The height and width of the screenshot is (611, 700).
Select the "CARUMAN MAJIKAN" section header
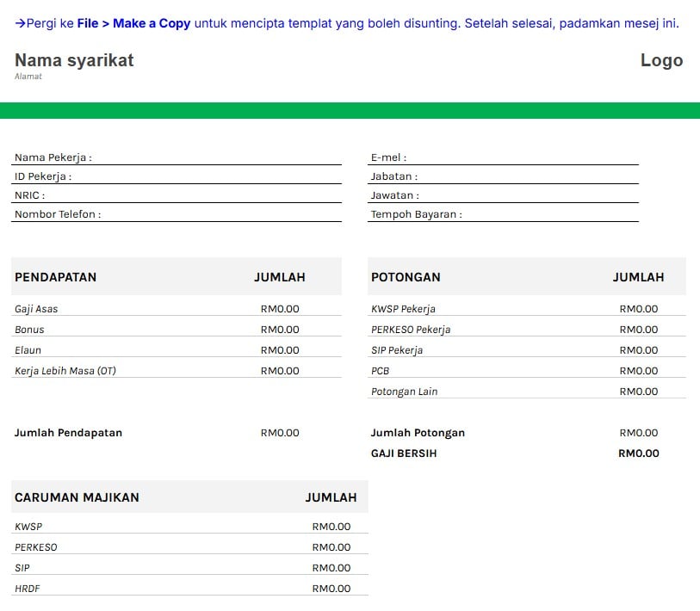pos(77,497)
